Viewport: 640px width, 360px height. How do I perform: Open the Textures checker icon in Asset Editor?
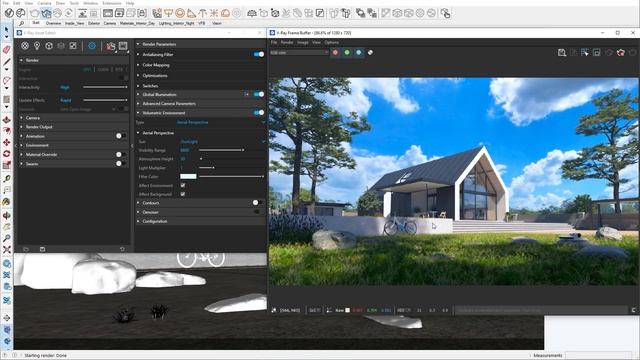[x=73, y=46]
